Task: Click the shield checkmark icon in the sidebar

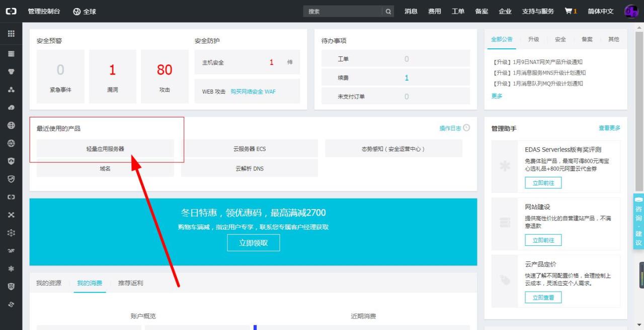Action: pos(11,179)
